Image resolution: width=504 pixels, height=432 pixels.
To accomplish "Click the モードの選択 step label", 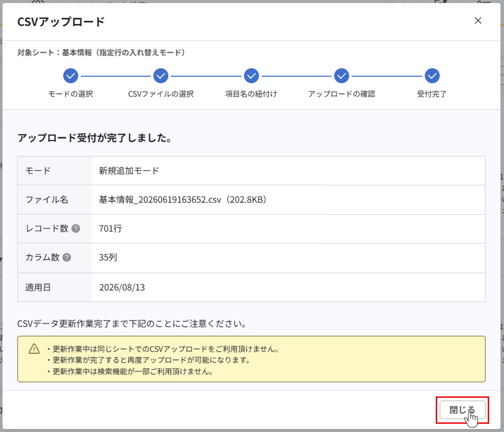I will 71,94.
